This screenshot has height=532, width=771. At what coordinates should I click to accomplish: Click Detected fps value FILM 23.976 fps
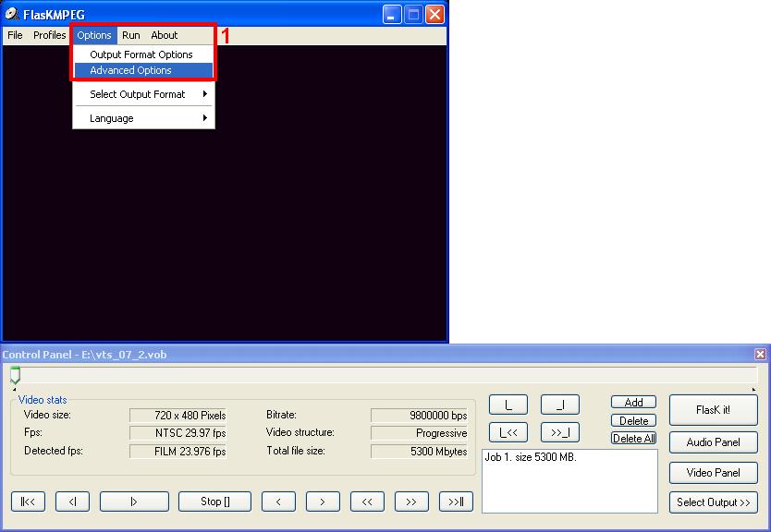(x=178, y=451)
